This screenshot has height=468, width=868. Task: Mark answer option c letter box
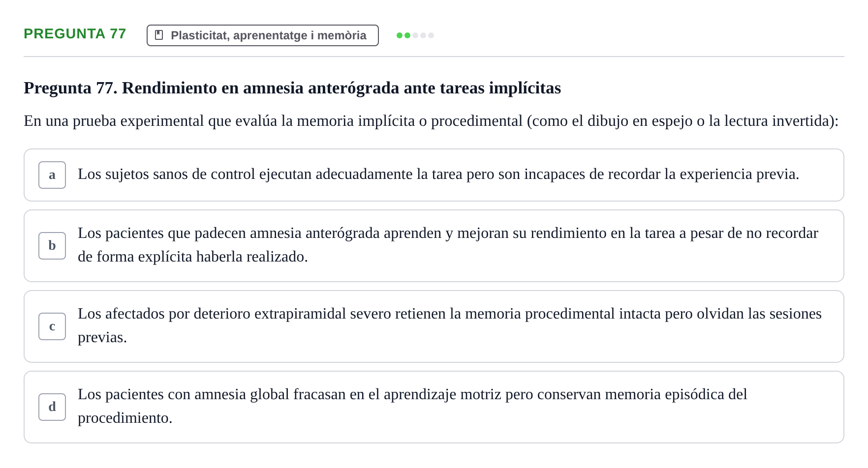coord(52,326)
